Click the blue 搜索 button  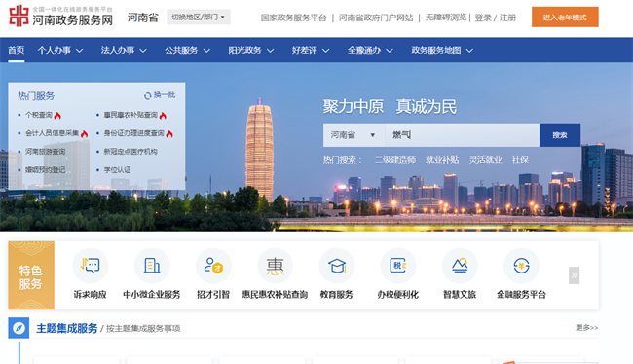[560, 135]
